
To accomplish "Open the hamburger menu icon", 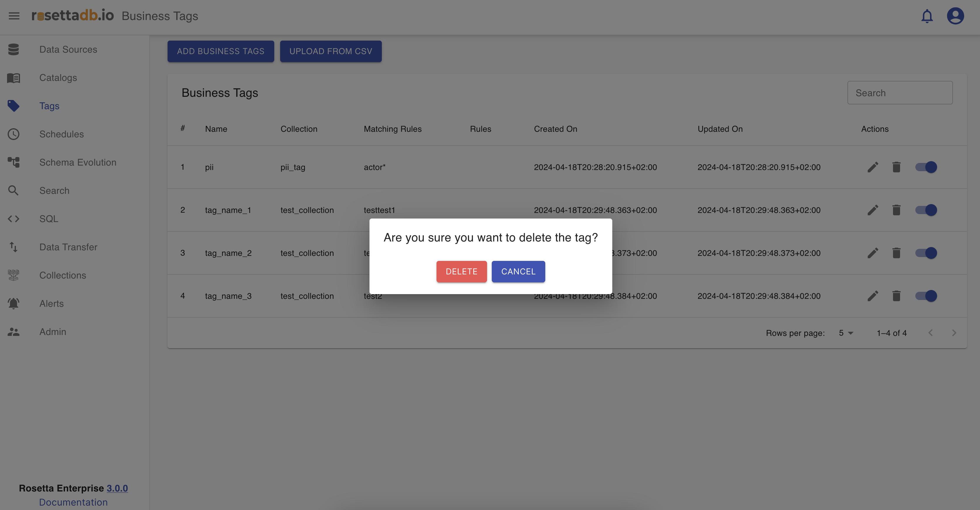I will 14,16.
